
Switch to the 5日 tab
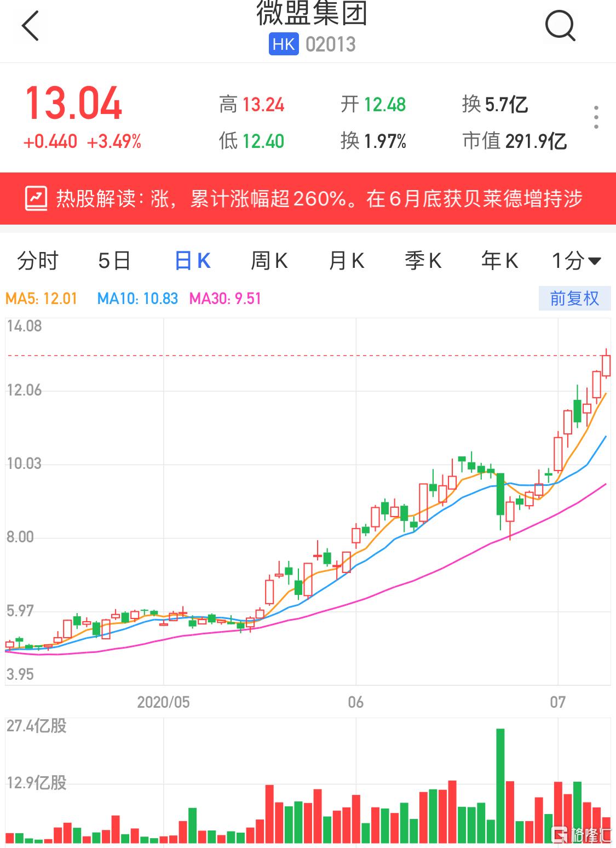[114, 261]
